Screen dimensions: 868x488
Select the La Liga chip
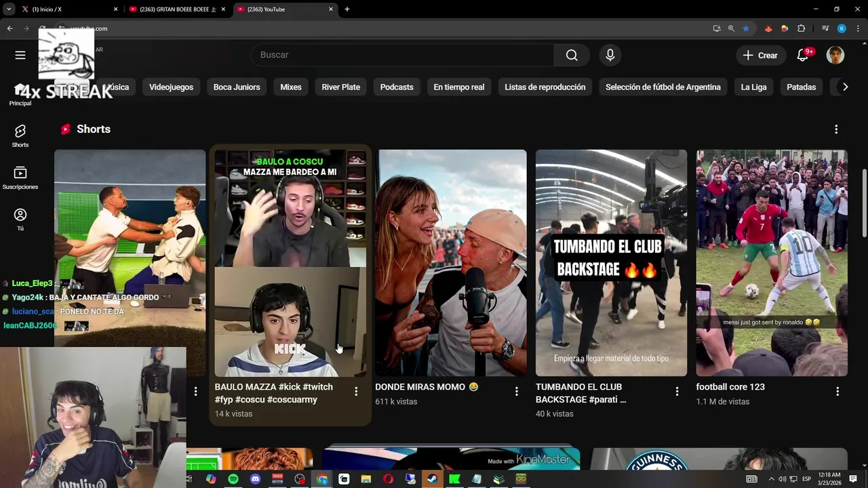click(x=753, y=87)
